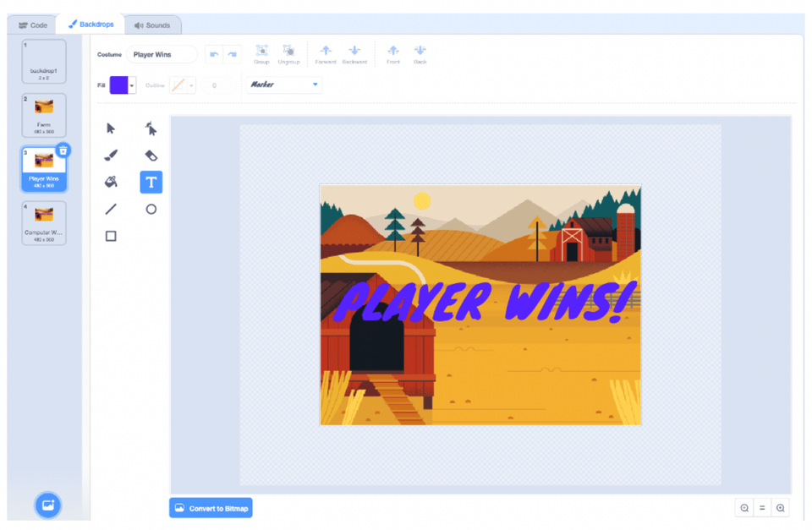Viewport: 812px width, 530px height.
Task: Select the Brush tool
Action: [111, 156]
